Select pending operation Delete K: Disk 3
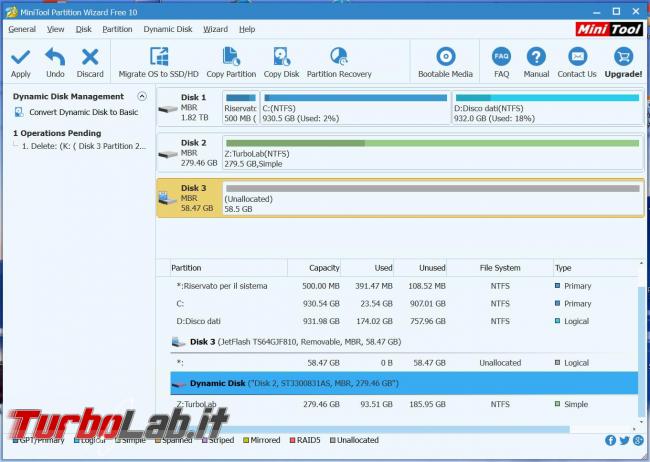The width and height of the screenshot is (650, 462). [84, 146]
